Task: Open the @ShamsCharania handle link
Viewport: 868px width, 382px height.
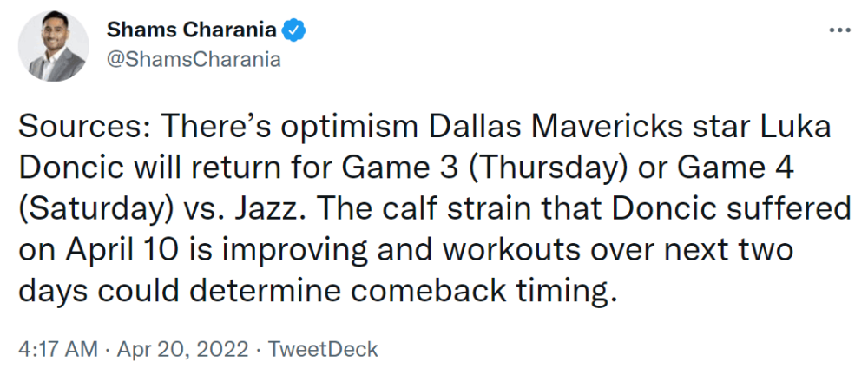Action: click(x=194, y=59)
